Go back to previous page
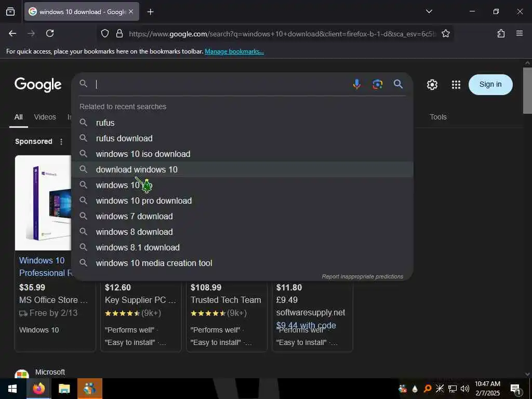 [12, 33]
